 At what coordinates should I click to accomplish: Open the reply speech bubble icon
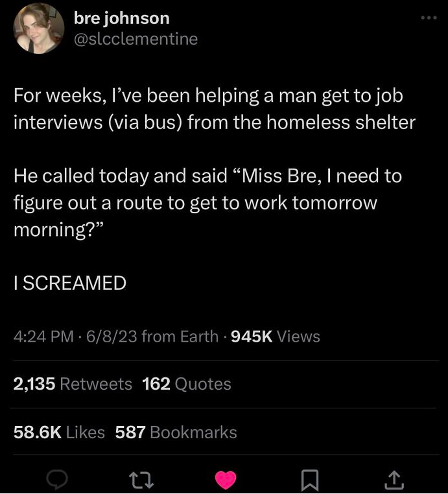(57, 479)
